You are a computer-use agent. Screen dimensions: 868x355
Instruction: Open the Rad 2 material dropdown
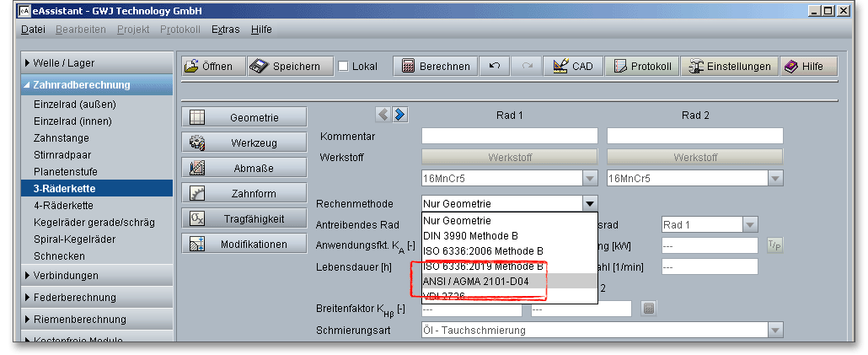(x=774, y=179)
